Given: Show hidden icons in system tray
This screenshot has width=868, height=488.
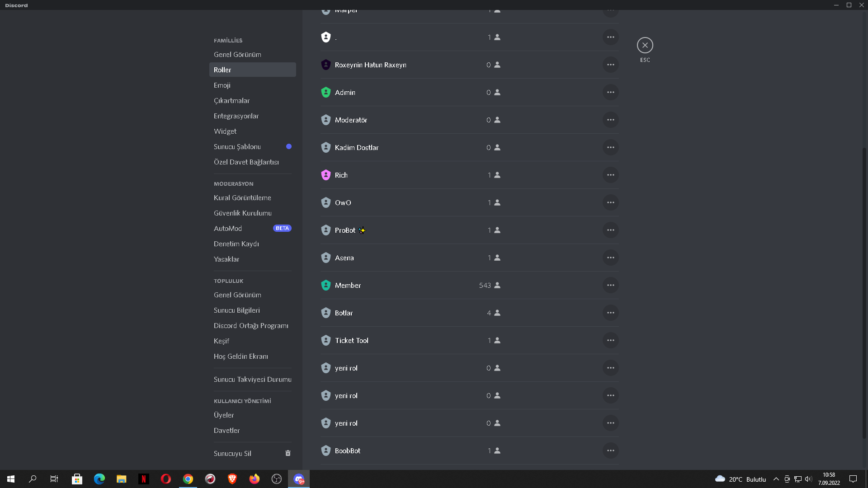Looking at the screenshot, I should tap(776, 479).
